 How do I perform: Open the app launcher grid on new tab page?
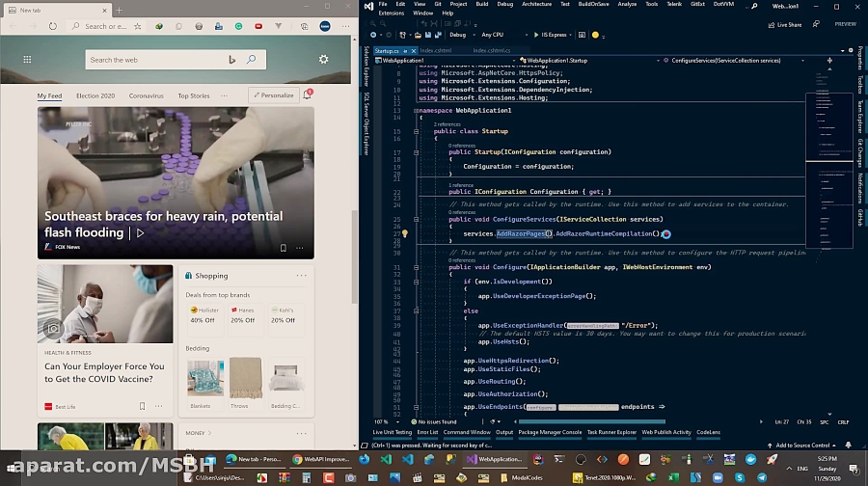[x=27, y=59]
